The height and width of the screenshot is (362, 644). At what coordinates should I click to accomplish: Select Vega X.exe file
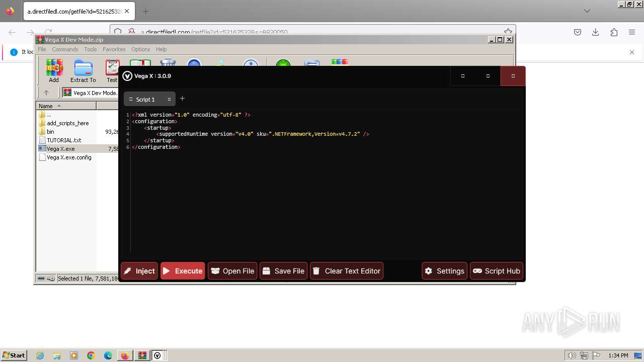point(60,149)
